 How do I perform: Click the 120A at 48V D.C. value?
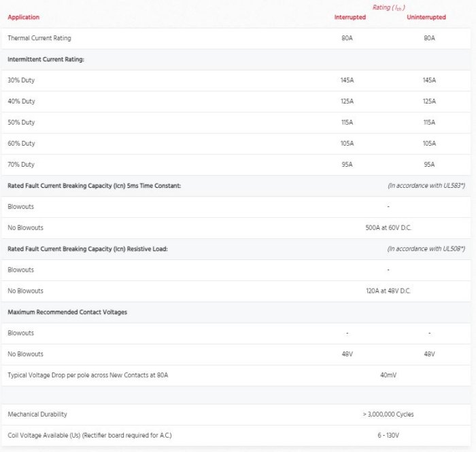click(388, 291)
